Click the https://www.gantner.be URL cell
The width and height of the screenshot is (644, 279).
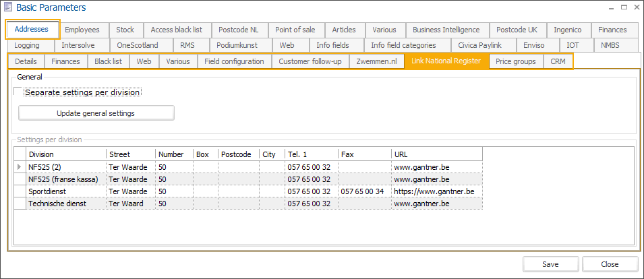point(436,191)
